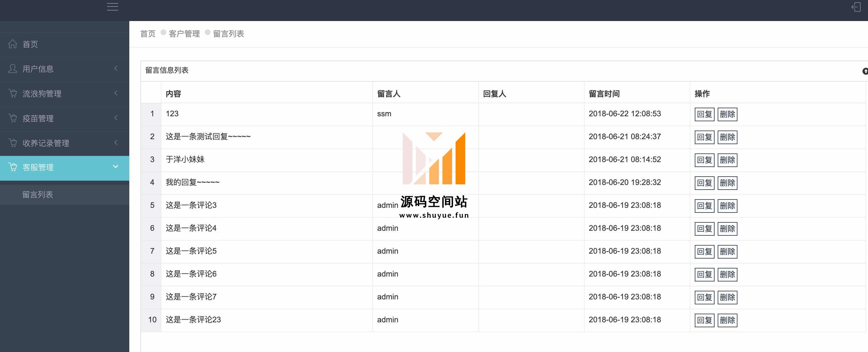Click the 留言列表 breadcrumb item
Image resolution: width=868 pixels, height=352 pixels.
pos(229,34)
